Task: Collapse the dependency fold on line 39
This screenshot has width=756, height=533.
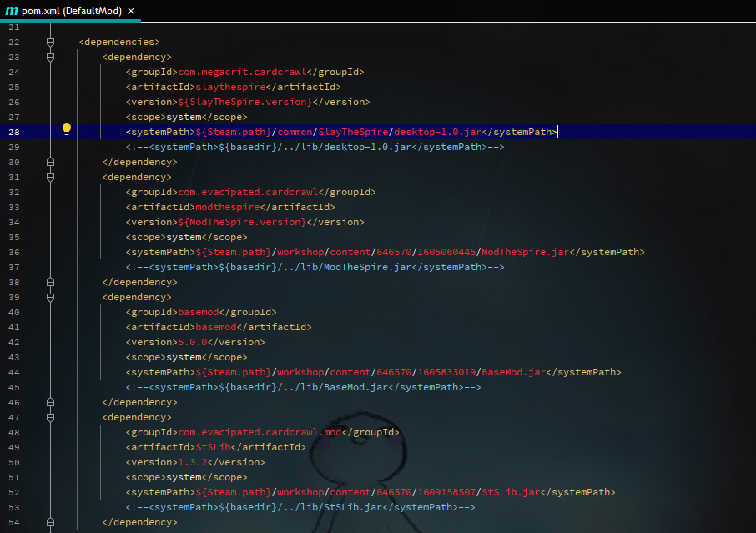Action: pos(50,297)
